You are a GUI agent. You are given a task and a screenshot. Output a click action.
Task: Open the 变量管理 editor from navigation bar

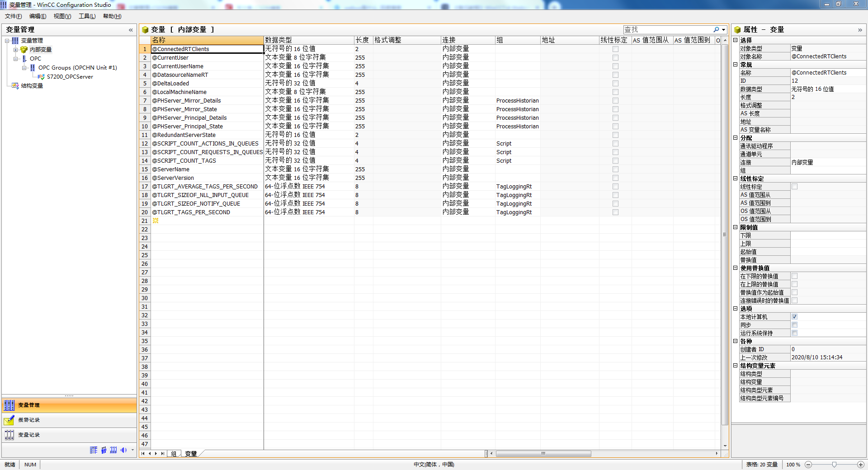pos(69,405)
